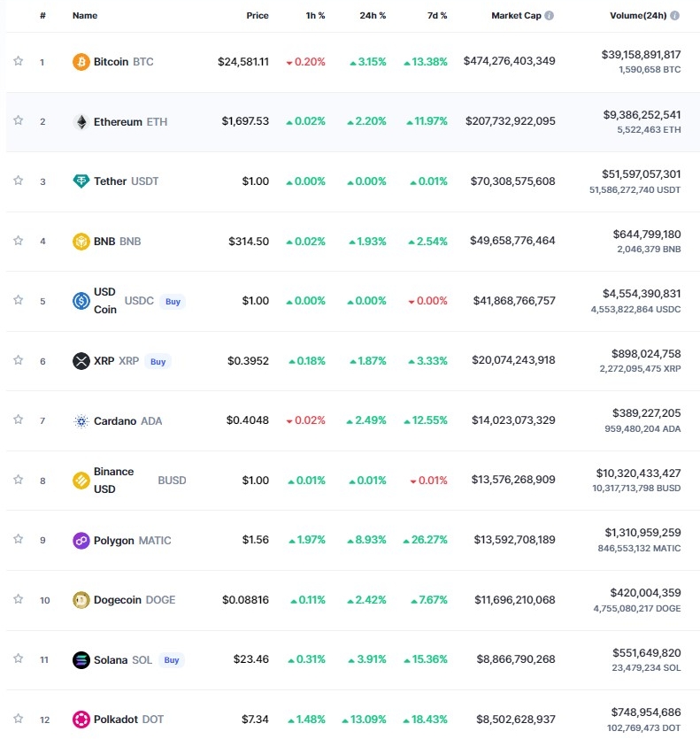Sort table by 24h % column
The height and width of the screenshot is (739, 700).
click(373, 16)
